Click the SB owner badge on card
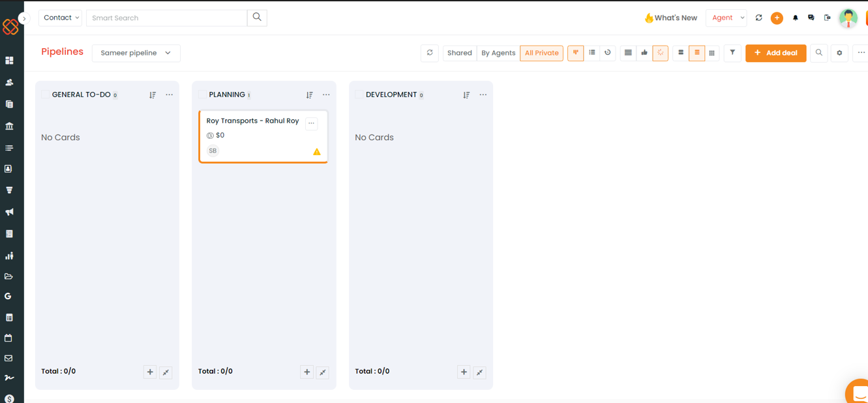This screenshot has height=403, width=868. pyautogui.click(x=213, y=151)
